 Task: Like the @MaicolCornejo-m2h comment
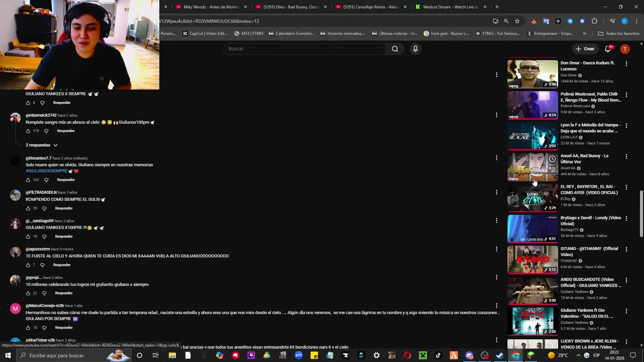pos(28,327)
